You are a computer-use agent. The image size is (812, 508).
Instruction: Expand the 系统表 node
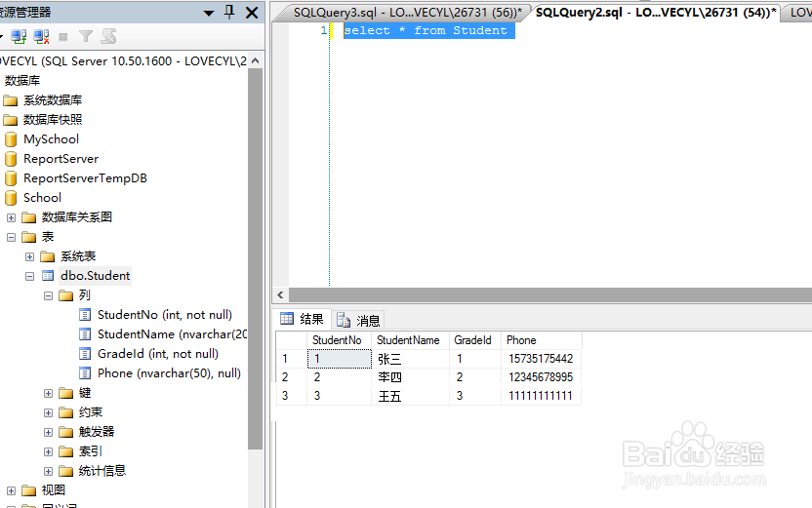(29, 257)
